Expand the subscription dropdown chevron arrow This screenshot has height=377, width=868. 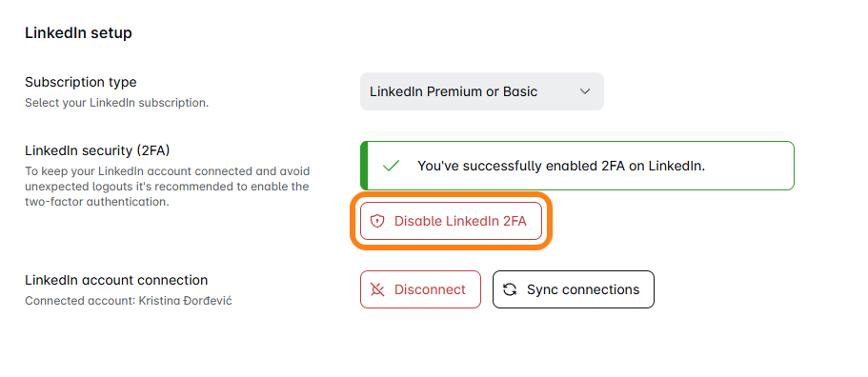pos(585,91)
